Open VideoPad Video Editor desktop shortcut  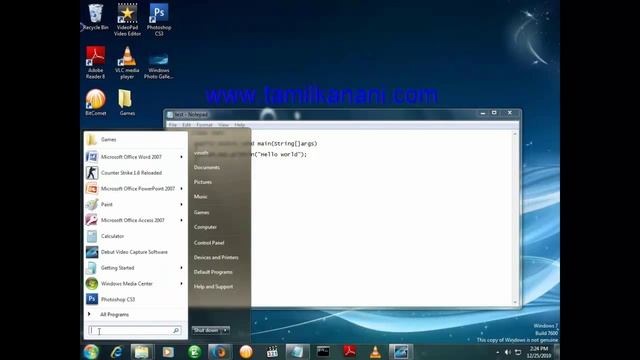point(127,20)
